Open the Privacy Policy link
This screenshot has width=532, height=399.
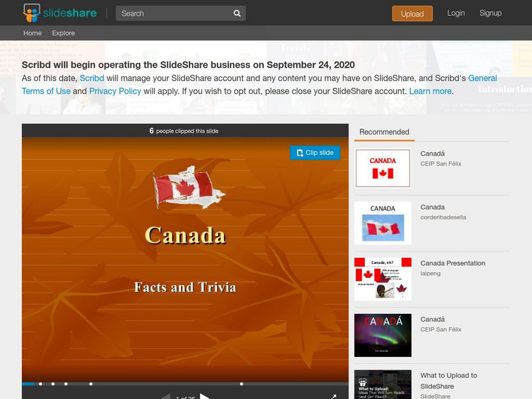point(115,91)
